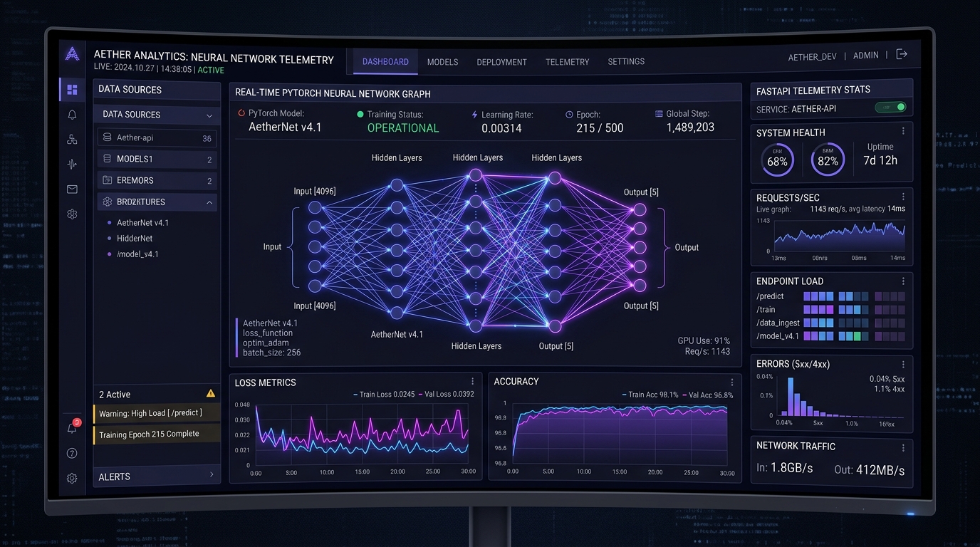980x547 pixels.
Task: Open bottom sidebar settings gear
Action: pos(72,479)
